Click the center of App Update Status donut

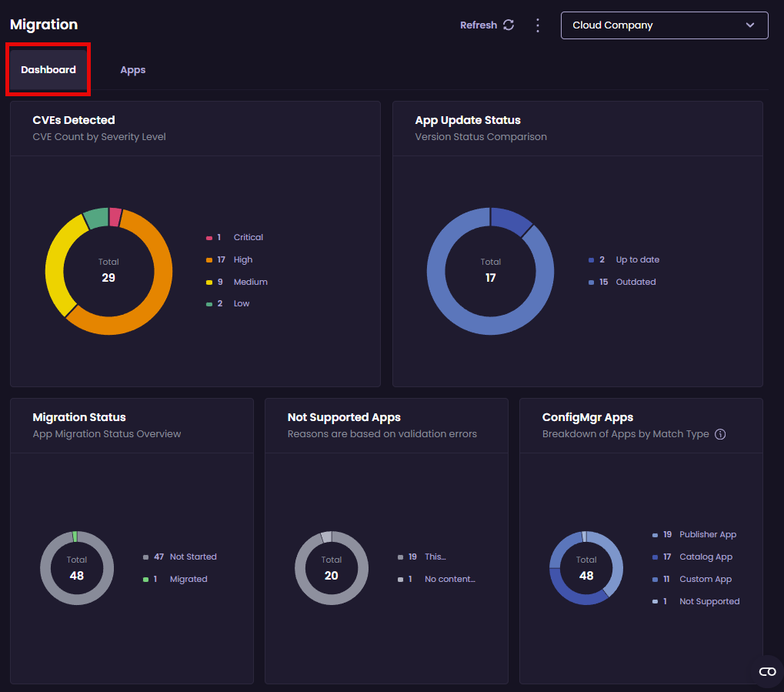coord(490,271)
